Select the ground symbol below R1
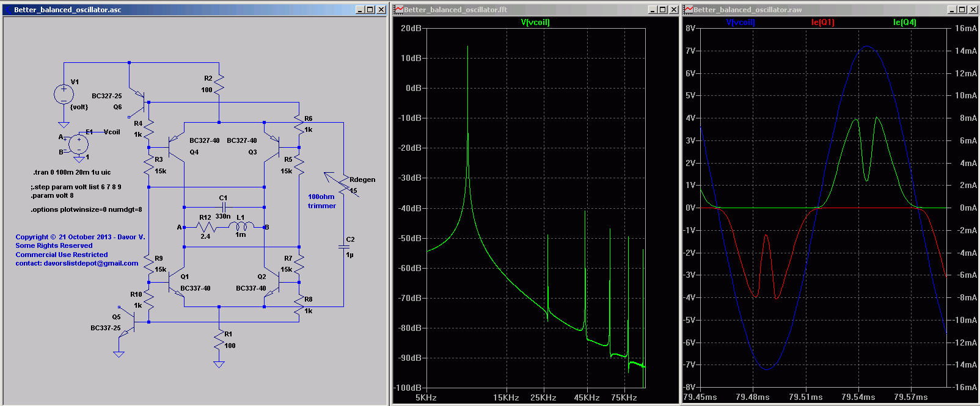Image resolution: width=980 pixels, height=406 pixels. (219, 364)
